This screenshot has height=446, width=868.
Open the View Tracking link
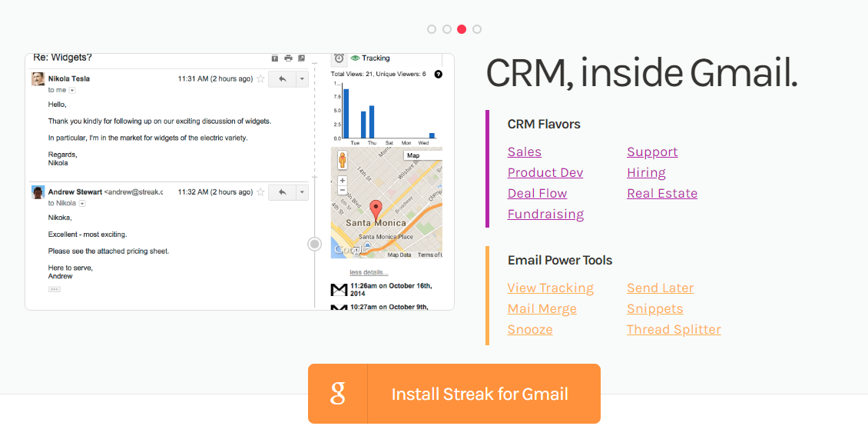[x=551, y=288]
